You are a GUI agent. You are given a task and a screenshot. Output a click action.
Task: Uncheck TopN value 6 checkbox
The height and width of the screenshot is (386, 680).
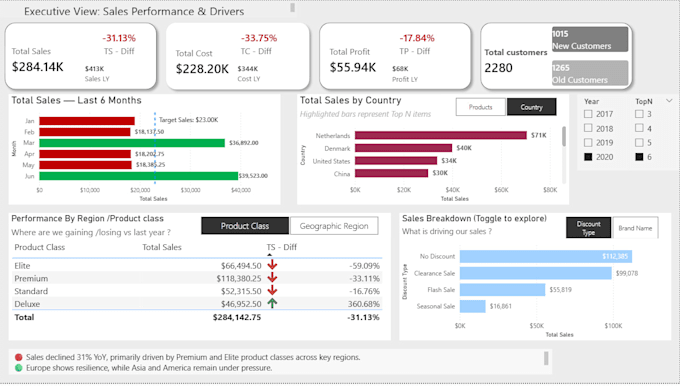pos(639,157)
